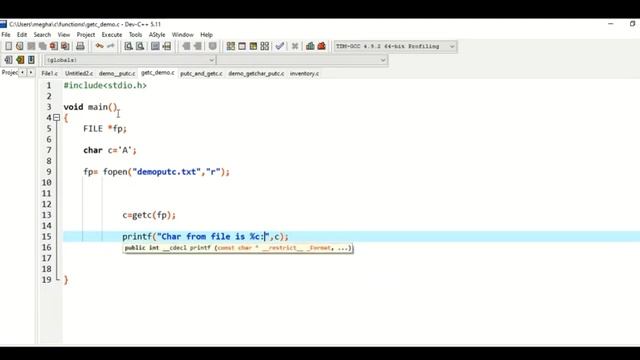Image resolution: width=640 pixels, height=360 pixels.
Task: Click line number 11 in the gutter
Action: pyautogui.click(x=47, y=193)
